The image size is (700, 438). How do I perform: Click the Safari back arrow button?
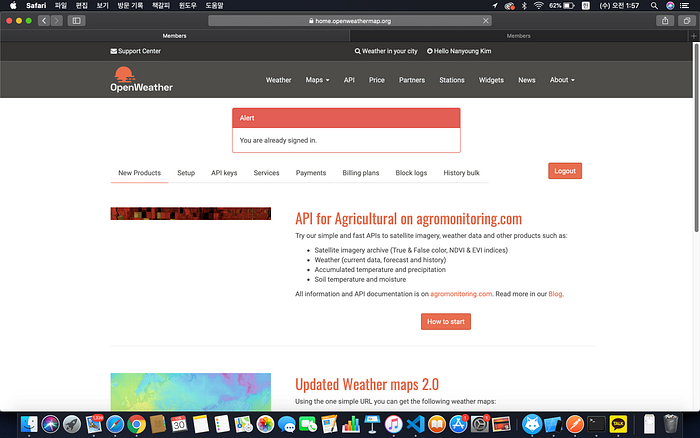coord(44,21)
